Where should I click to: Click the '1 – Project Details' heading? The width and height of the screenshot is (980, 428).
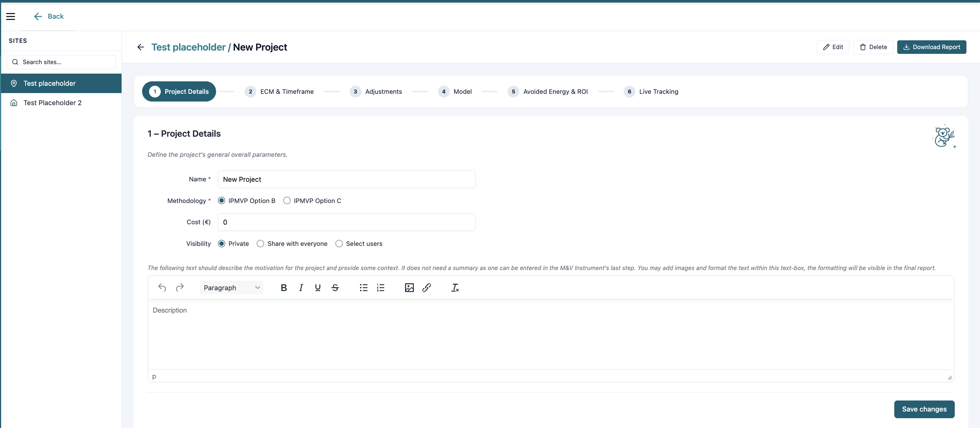point(184,134)
